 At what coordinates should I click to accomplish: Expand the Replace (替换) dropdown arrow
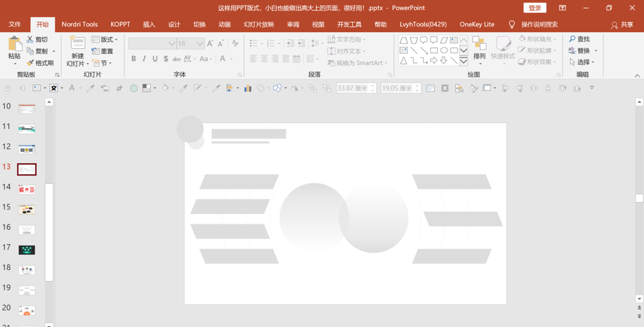pyautogui.click(x=596, y=51)
